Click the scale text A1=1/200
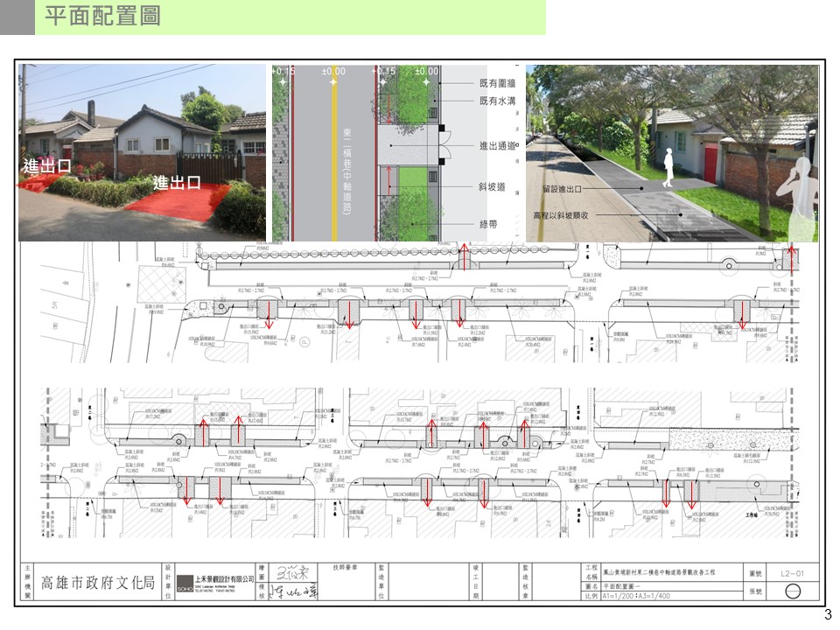This screenshot has height=630, width=840. pos(633,596)
